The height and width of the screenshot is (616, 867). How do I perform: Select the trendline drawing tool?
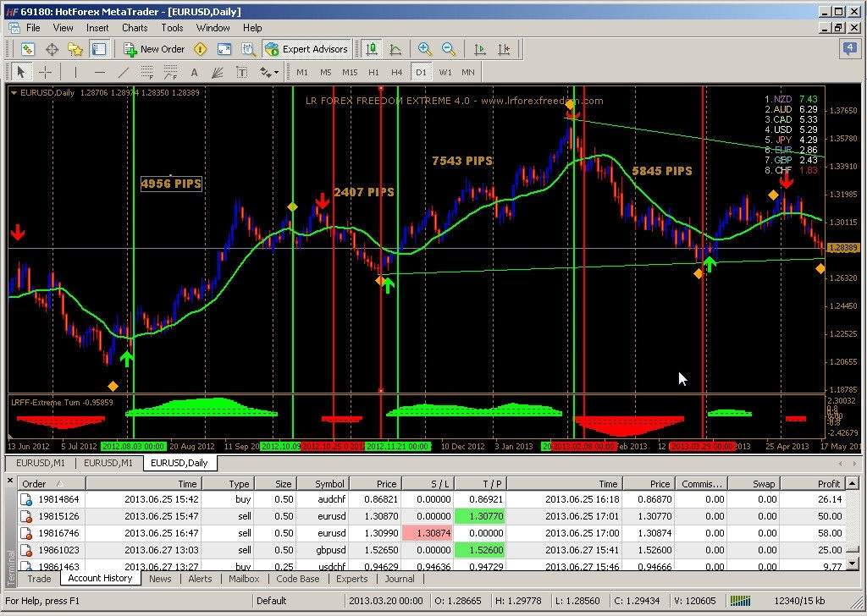point(123,72)
